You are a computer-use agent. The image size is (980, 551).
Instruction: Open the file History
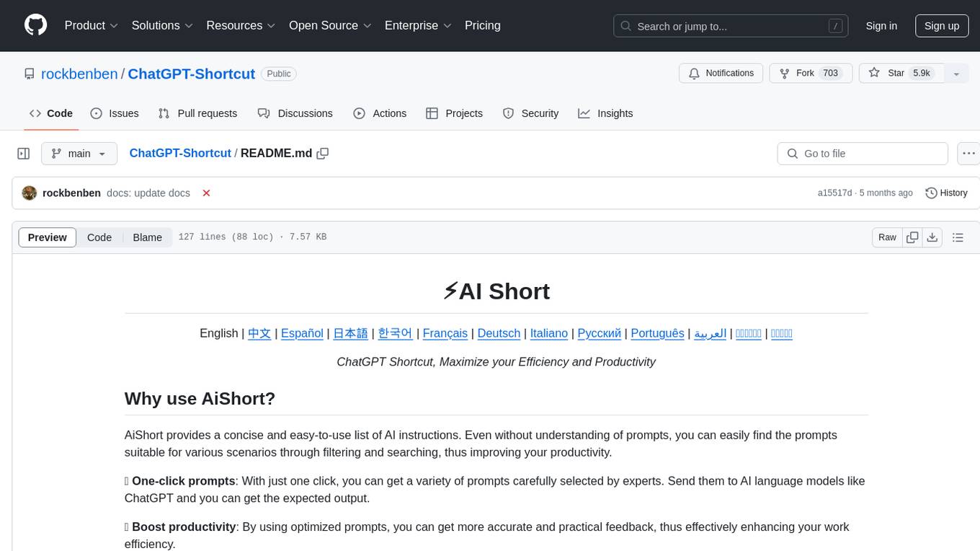[946, 193]
